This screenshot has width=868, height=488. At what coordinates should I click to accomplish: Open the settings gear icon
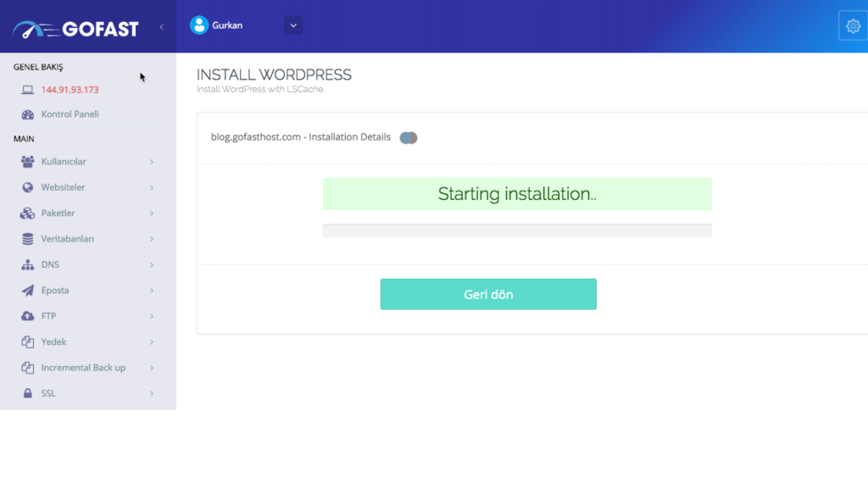[853, 25]
